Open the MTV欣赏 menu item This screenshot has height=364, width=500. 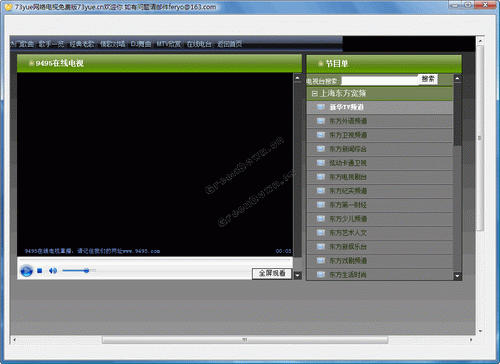(x=169, y=44)
